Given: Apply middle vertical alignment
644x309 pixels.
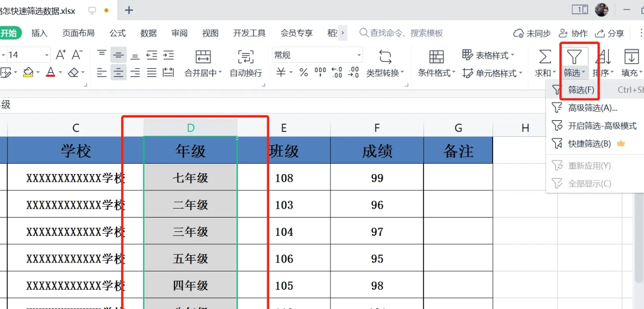Looking at the screenshot, I should (118, 55).
